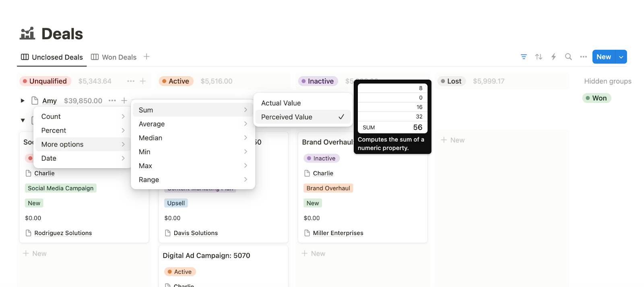
Task: Add a new view with plus icon
Action: point(147,57)
